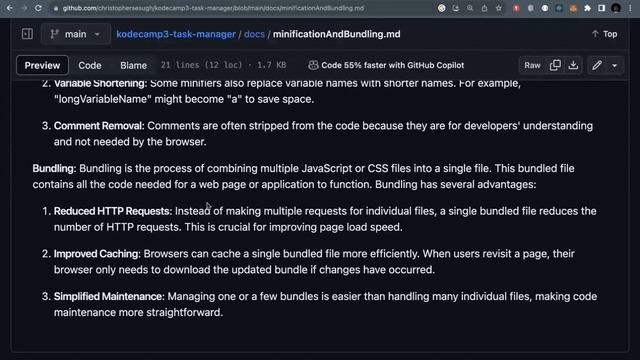This screenshot has height=360, width=640.
Task: Download the raw file icon
Action: [x=573, y=65]
